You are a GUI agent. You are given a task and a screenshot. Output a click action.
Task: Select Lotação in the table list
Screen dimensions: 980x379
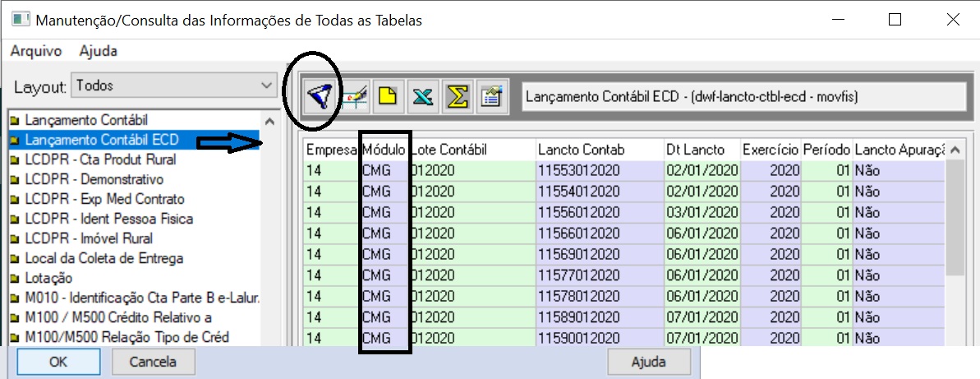click(48, 279)
